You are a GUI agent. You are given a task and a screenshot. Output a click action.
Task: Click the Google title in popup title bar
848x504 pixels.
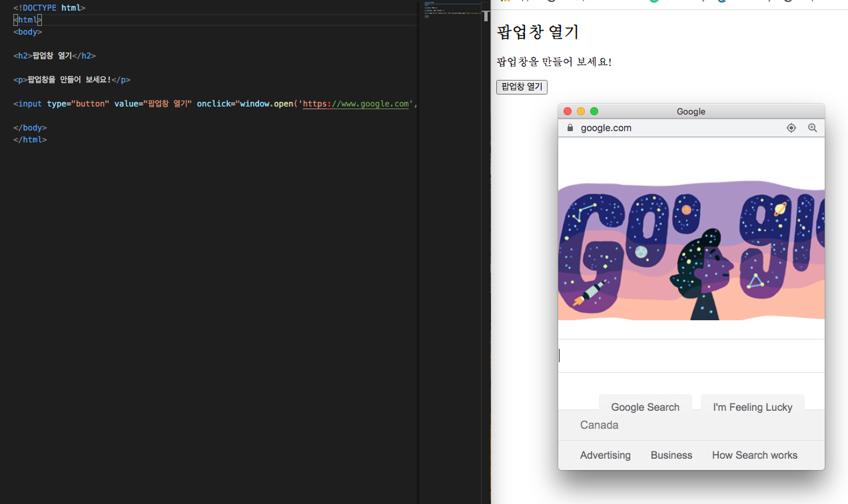pos(691,111)
